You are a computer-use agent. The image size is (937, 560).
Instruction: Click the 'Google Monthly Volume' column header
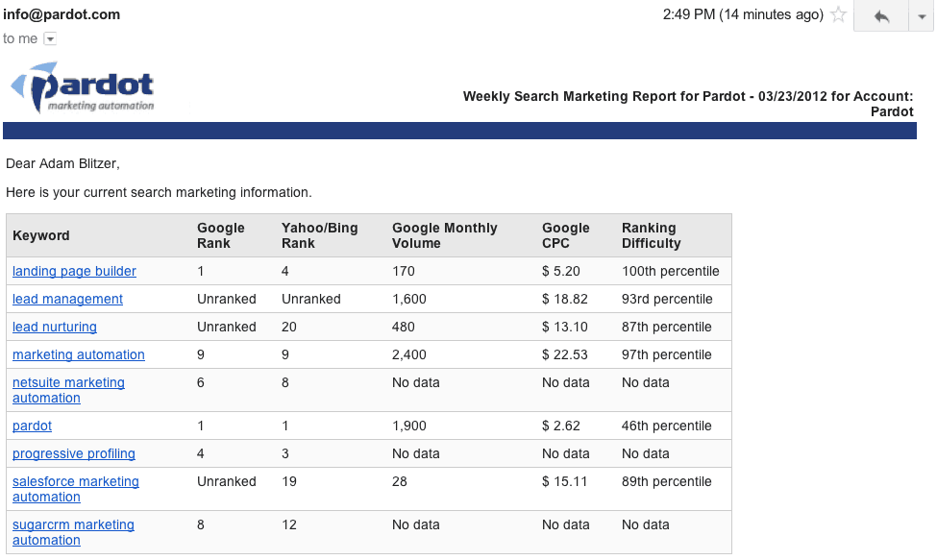(445, 235)
